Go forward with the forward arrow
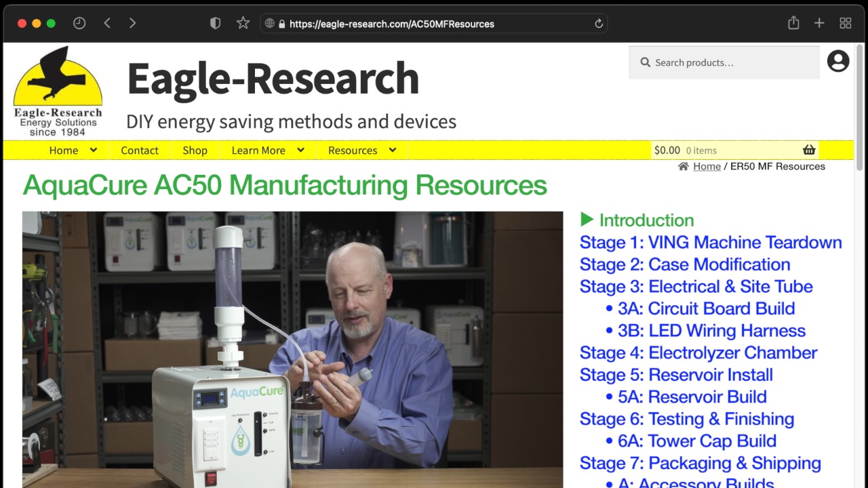Viewport: 868px width, 488px height. [132, 23]
